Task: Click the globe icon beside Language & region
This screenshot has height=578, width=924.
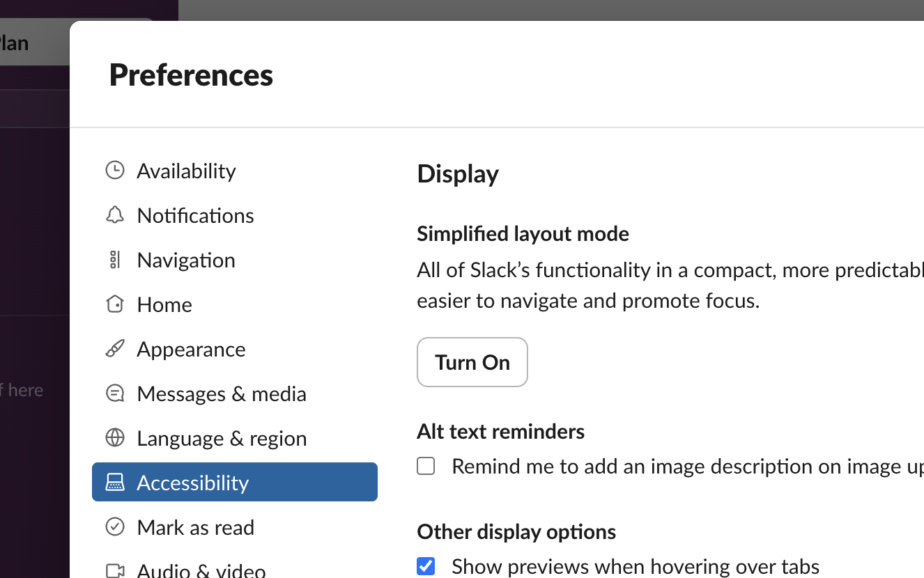Action: click(x=115, y=438)
